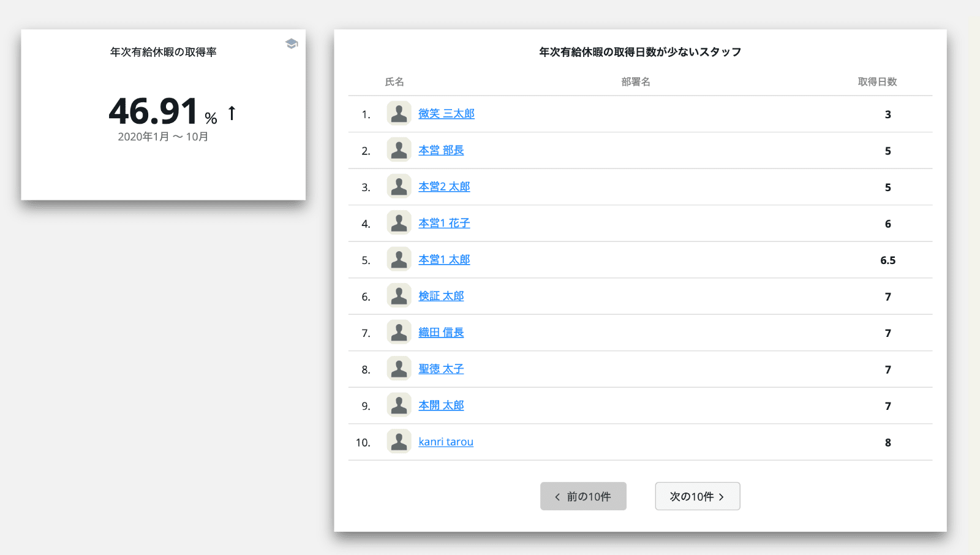This screenshot has width=980, height=555.
Task: Click the 3 days value for 微笑 三太郎
Action: pos(888,115)
